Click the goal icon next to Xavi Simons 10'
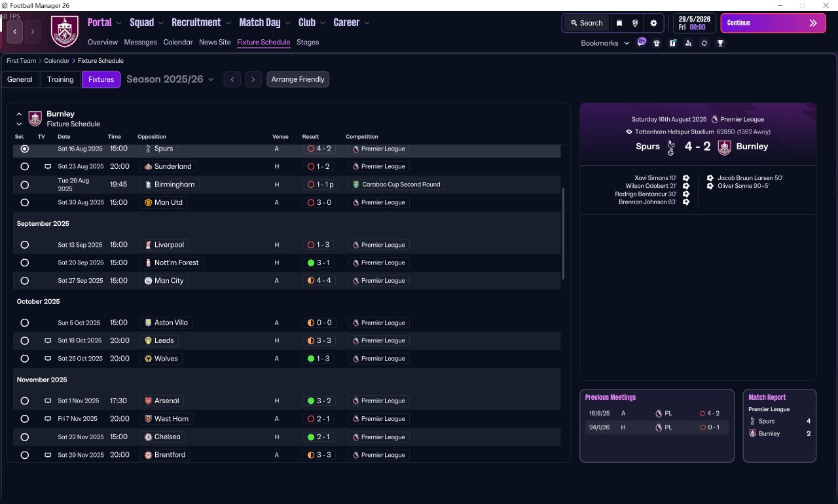Screen dimensions: 838x504 click(685, 178)
